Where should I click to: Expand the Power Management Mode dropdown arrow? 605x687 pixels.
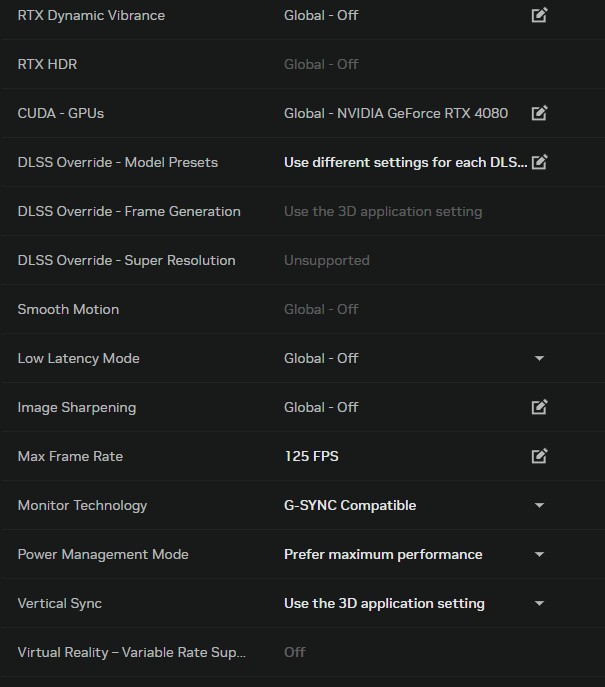tap(539, 554)
